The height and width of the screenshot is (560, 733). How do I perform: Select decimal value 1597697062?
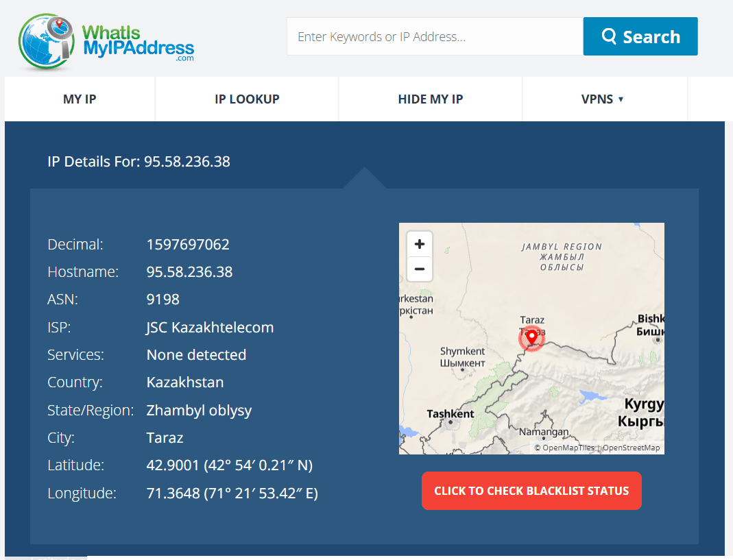tap(188, 245)
